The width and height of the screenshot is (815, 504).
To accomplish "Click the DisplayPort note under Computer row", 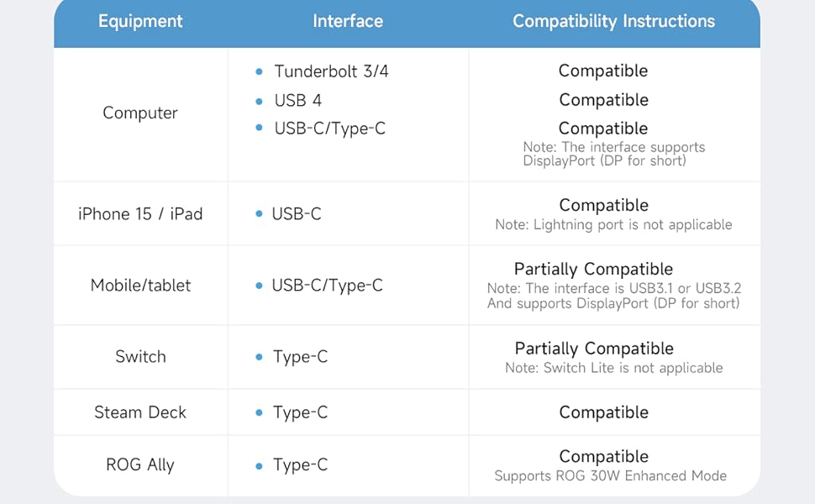I will (x=613, y=154).
